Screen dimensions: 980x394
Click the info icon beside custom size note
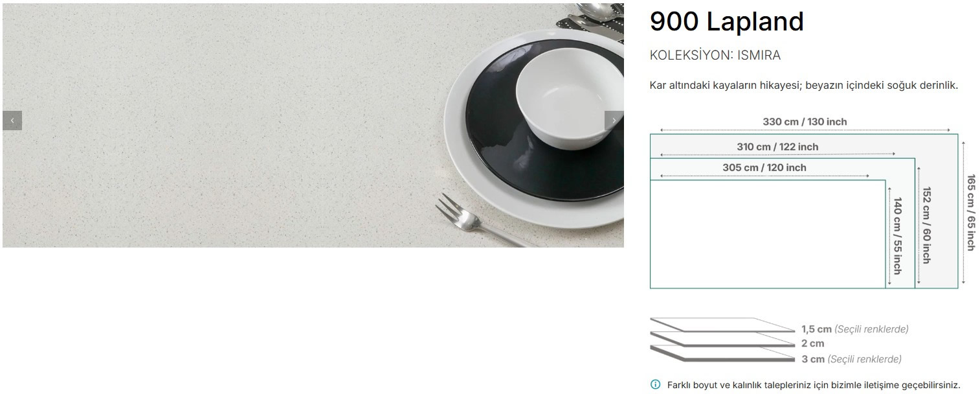[656, 384]
